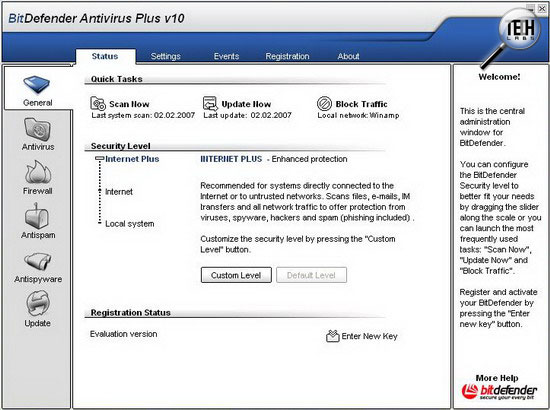Click the 'Evaluation version' text

(x=123, y=334)
